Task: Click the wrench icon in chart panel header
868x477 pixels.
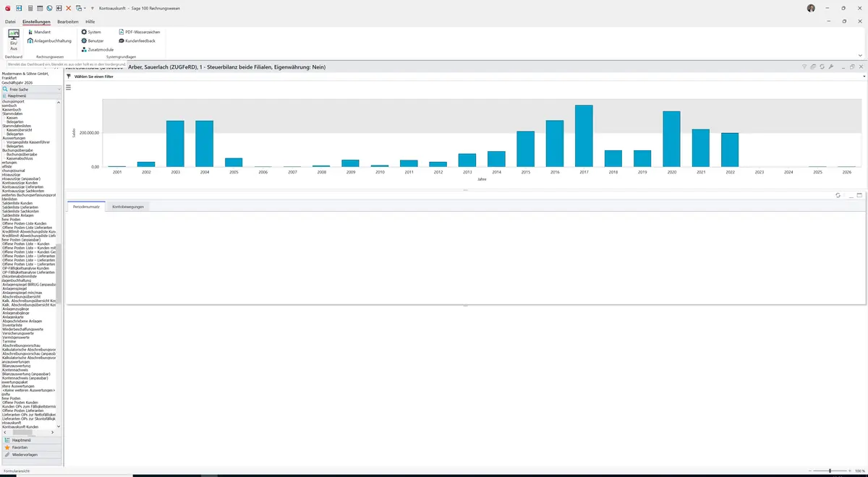Action: 831,66
